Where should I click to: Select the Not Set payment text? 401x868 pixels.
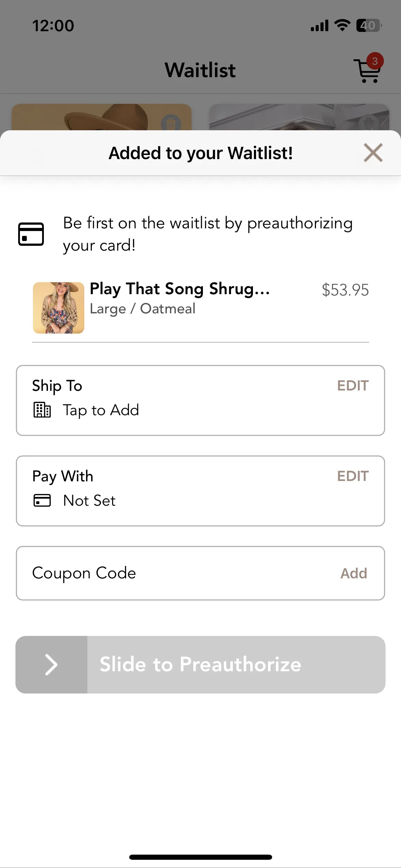click(x=89, y=501)
